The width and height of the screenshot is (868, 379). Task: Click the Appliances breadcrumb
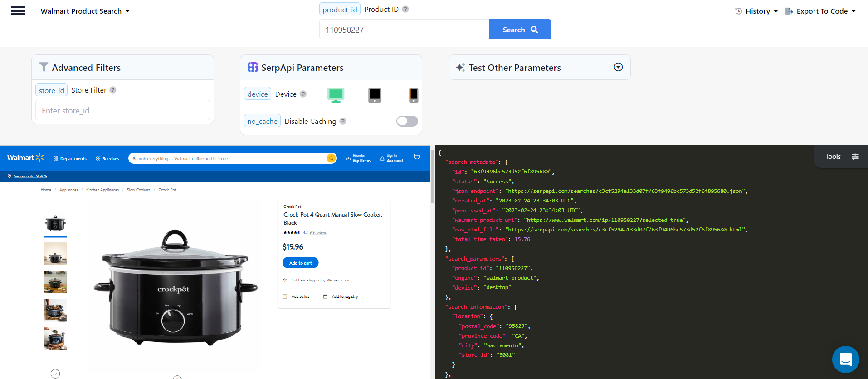pos(68,190)
